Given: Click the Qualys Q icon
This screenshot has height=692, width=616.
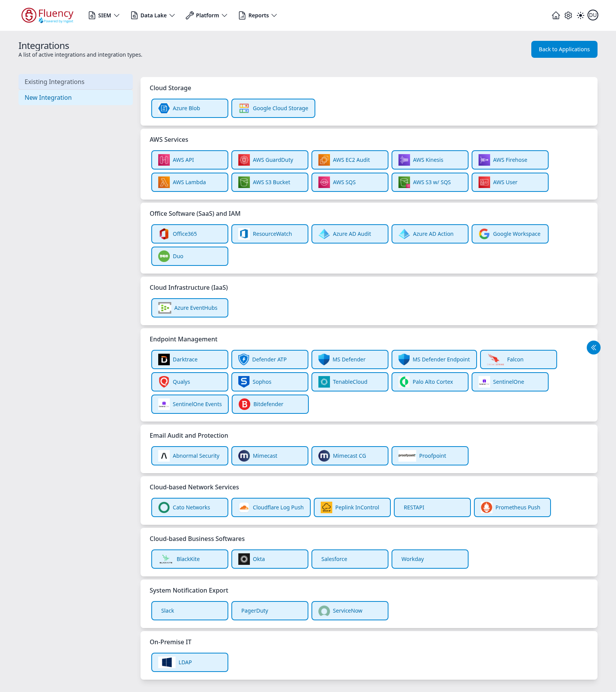Looking at the screenshot, I should [x=164, y=382].
